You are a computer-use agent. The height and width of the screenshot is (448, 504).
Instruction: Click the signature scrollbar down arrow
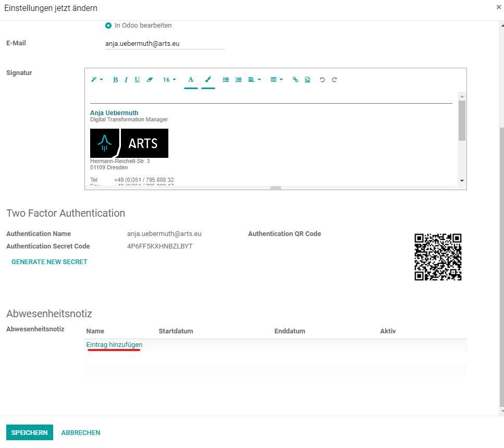coord(462,181)
